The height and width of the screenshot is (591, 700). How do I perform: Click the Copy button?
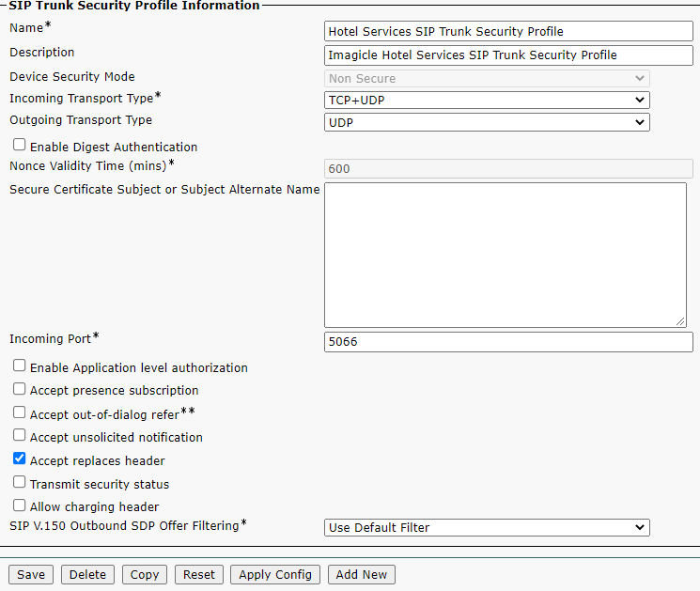tap(145, 574)
